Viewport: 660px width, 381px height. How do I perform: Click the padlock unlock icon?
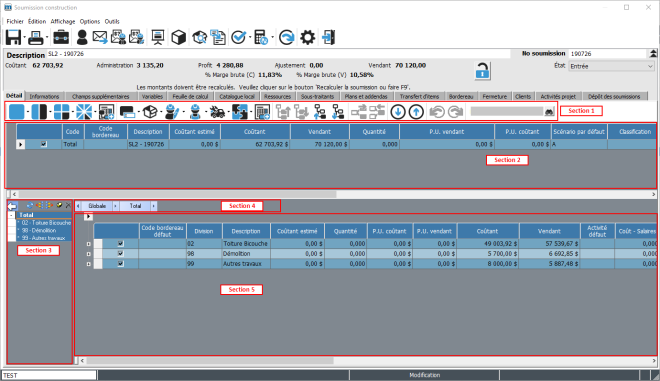click(x=482, y=70)
